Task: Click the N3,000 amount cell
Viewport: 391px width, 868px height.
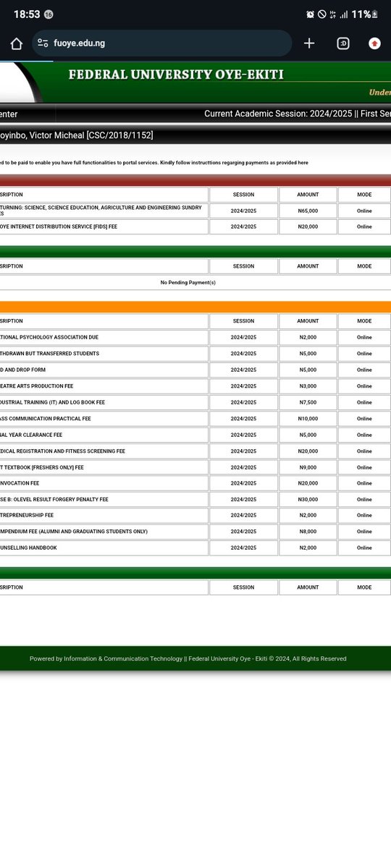Action: (x=308, y=386)
